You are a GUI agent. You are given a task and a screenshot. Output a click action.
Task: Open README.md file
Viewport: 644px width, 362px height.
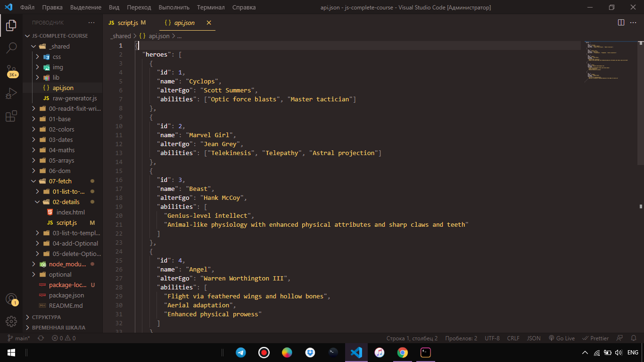tap(66, 305)
